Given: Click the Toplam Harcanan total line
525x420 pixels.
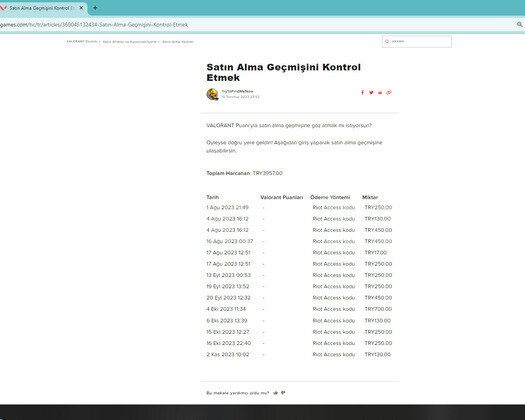Looking at the screenshot, I should pyautogui.click(x=244, y=173).
